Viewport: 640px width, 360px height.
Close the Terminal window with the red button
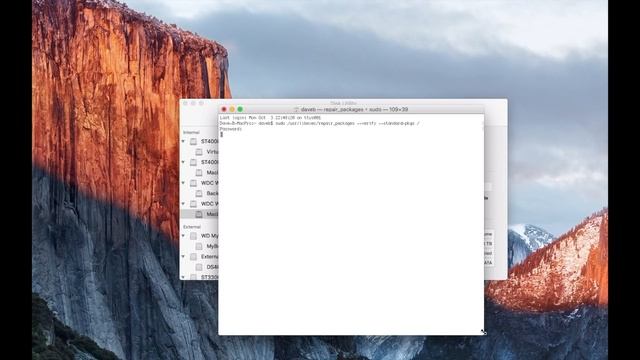coord(224,109)
